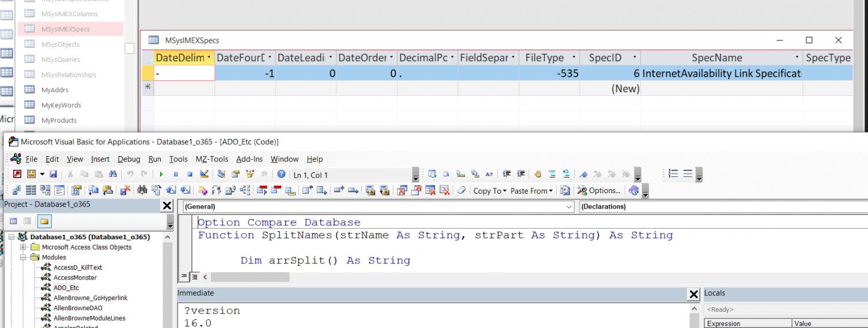The height and width of the screenshot is (328, 868).
Task: Click into the Immediate window text area
Action: coord(432,314)
